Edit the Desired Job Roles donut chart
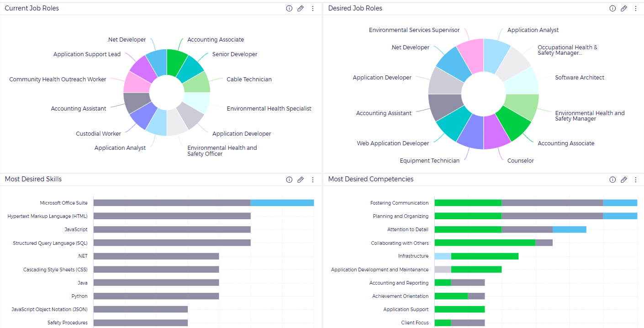644x328 pixels. [x=624, y=8]
